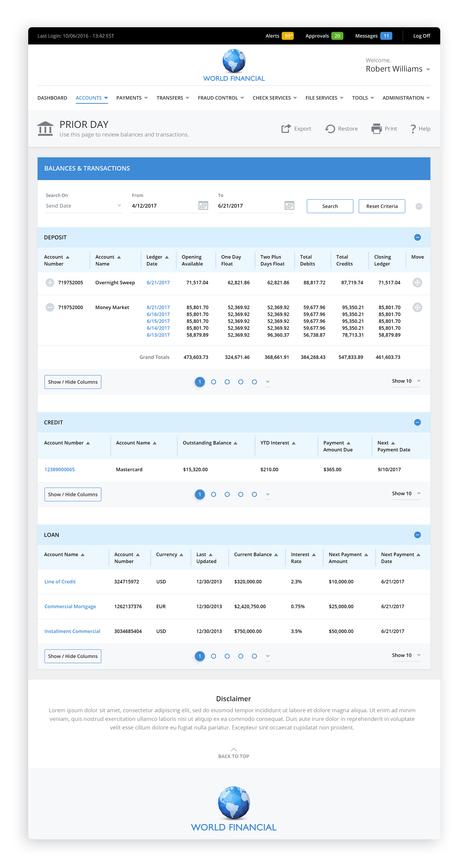Go to page 5 in Deposit pagination

(x=254, y=382)
